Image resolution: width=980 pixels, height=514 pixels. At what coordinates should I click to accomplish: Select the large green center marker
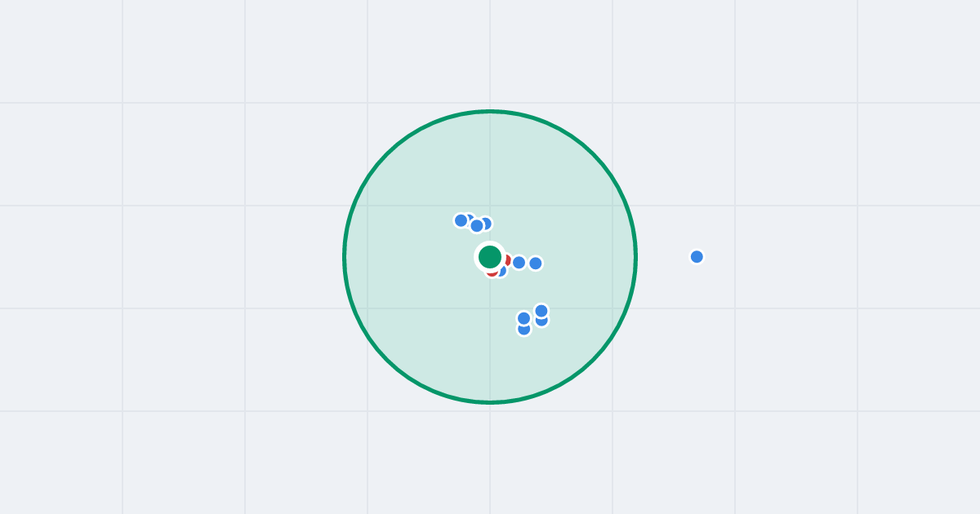pyautogui.click(x=490, y=257)
